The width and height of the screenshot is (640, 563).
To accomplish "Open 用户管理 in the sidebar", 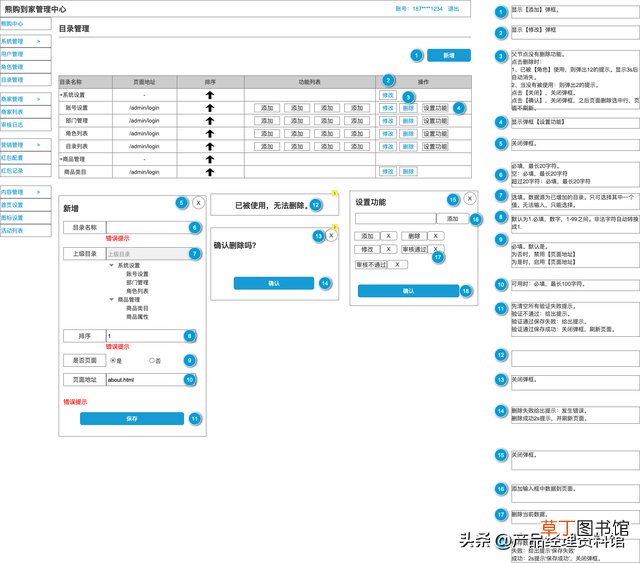I will [x=25, y=54].
